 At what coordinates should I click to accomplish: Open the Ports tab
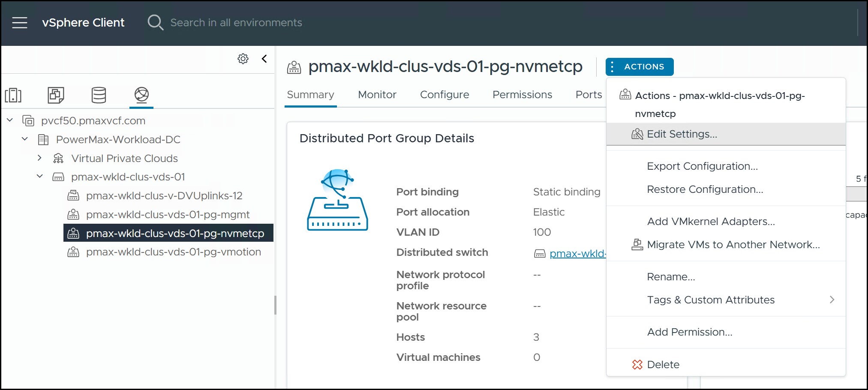589,95
